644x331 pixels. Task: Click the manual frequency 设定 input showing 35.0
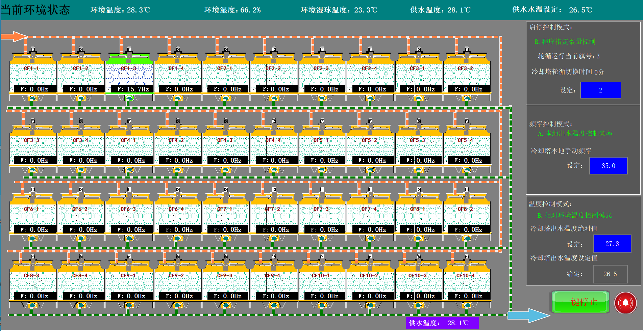(608, 166)
